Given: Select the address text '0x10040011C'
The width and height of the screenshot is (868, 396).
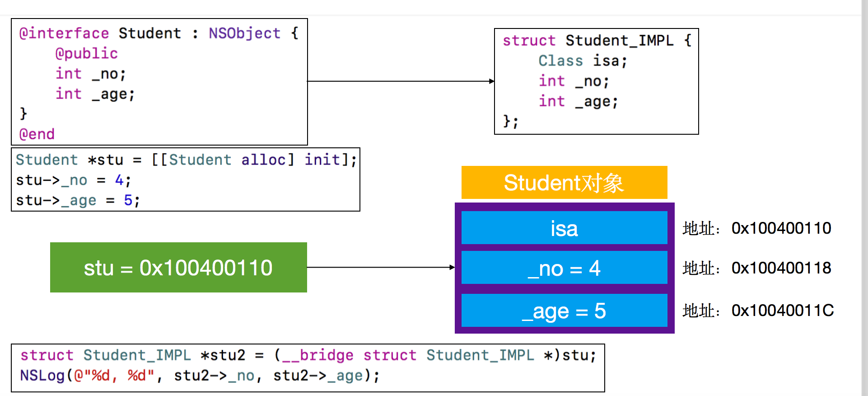Looking at the screenshot, I should tap(783, 311).
